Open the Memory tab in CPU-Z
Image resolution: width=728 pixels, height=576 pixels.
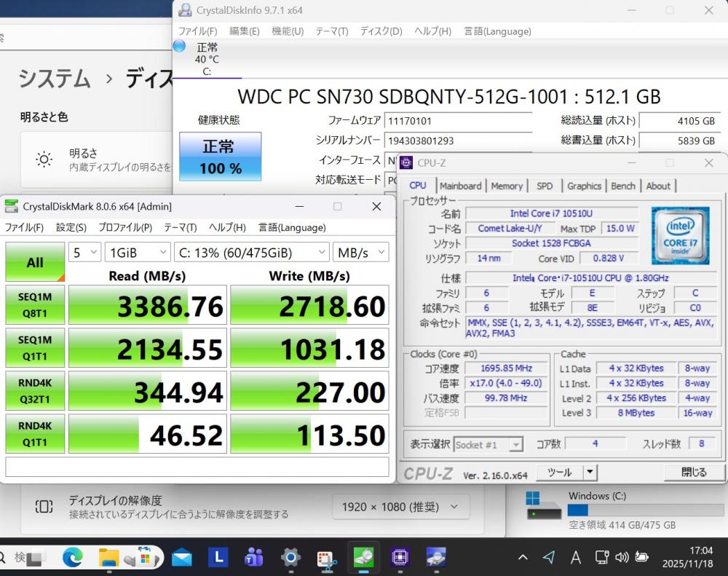point(507,186)
